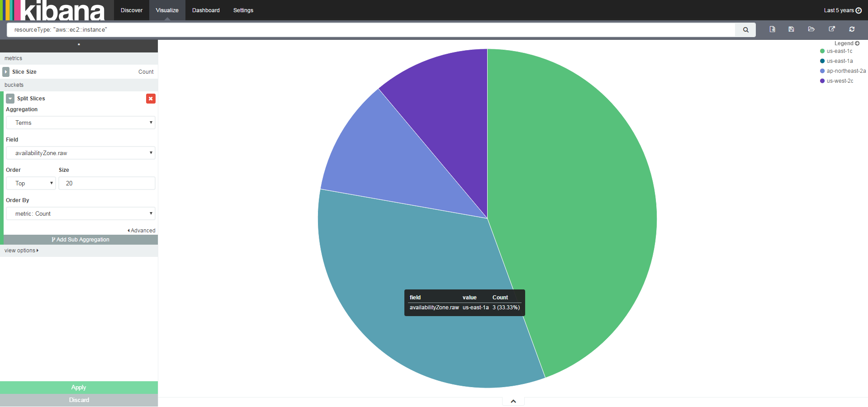Apply the visualization changes
Image resolution: width=868 pixels, height=407 pixels.
pyautogui.click(x=79, y=388)
